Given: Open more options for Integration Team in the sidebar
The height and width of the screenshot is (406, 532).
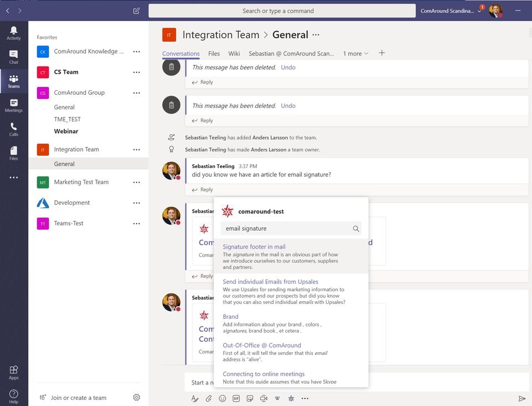Looking at the screenshot, I should point(136,149).
